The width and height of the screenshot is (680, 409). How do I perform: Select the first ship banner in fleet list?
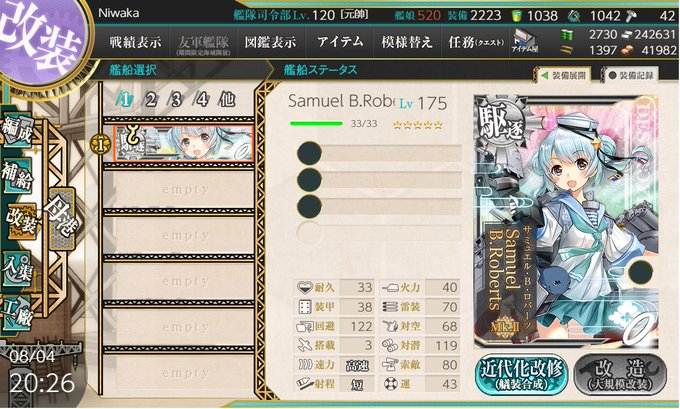[x=183, y=144]
